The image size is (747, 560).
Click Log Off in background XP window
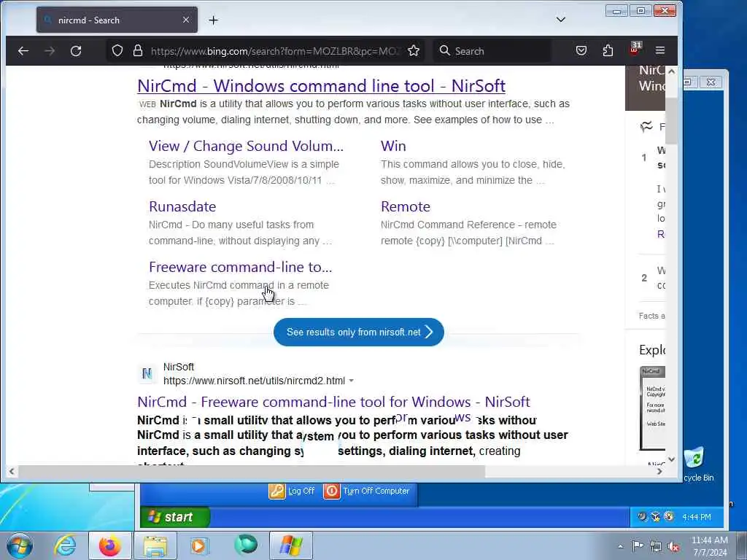[292, 491]
